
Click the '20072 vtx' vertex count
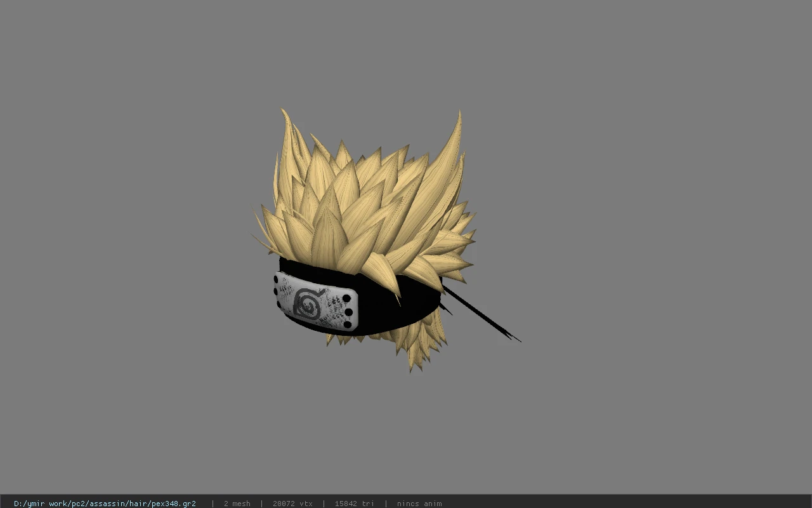coord(292,504)
